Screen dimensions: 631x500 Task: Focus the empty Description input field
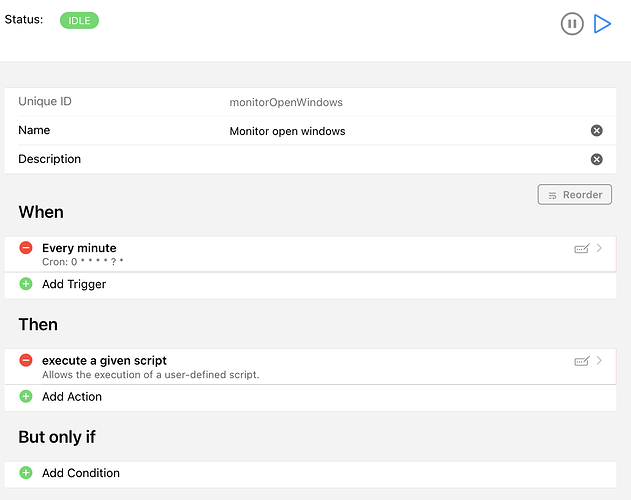400,160
